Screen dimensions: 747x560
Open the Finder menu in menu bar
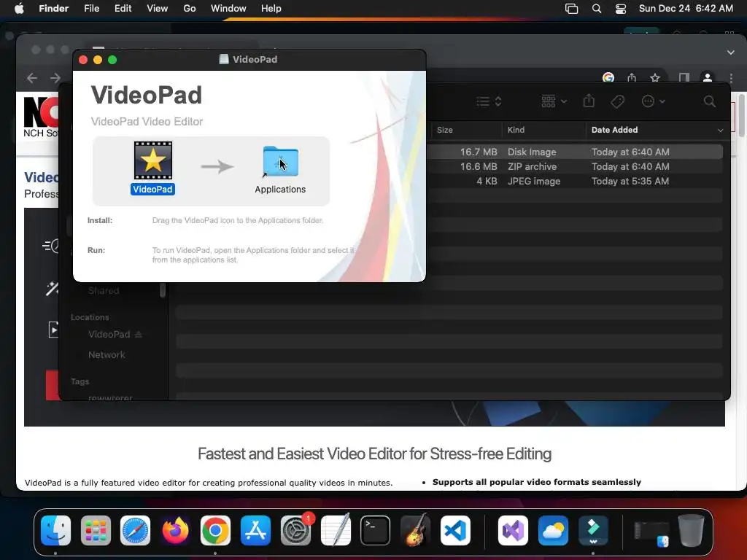(x=54, y=9)
